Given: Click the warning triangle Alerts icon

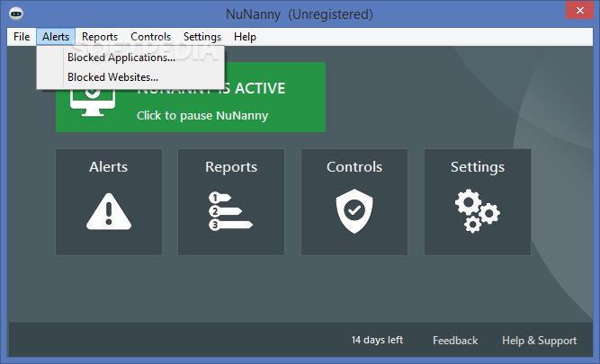Looking at the screenshot, I should click(109, 212).
